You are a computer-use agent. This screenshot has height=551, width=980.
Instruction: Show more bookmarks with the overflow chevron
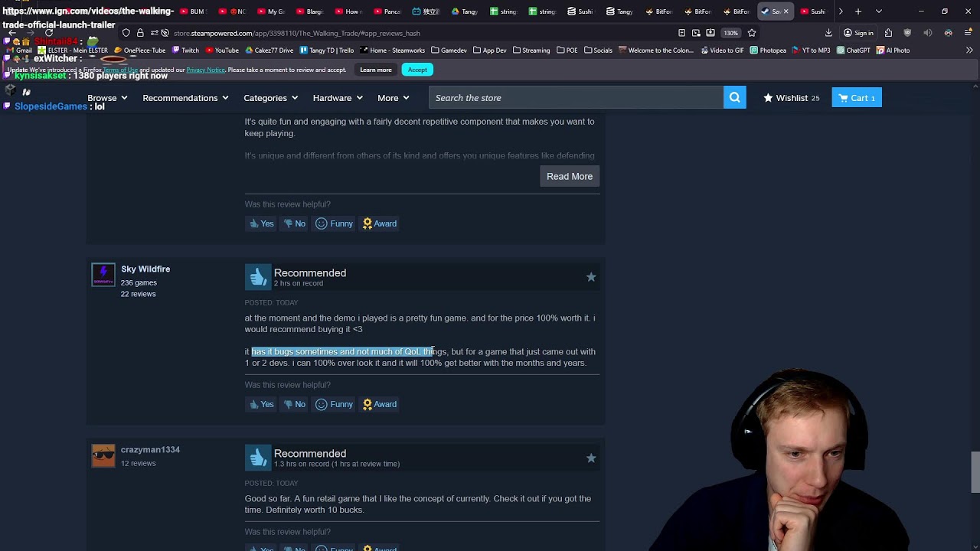969,51
